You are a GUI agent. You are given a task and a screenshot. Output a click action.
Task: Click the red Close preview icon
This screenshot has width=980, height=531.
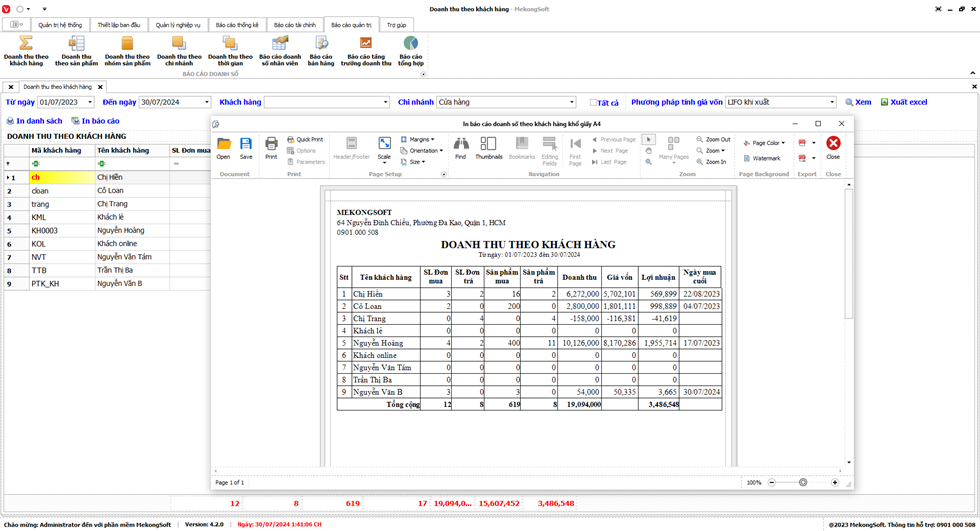coord(833,147)
